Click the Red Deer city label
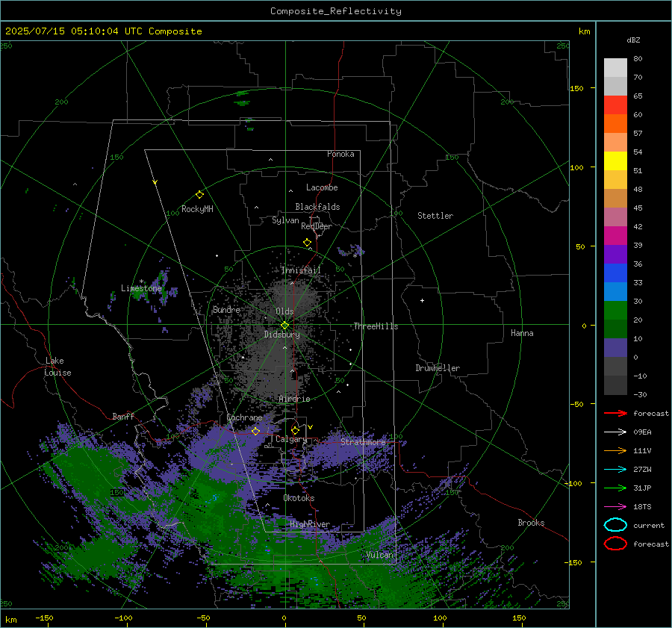672x628 pixels. [x=317, y=226]
